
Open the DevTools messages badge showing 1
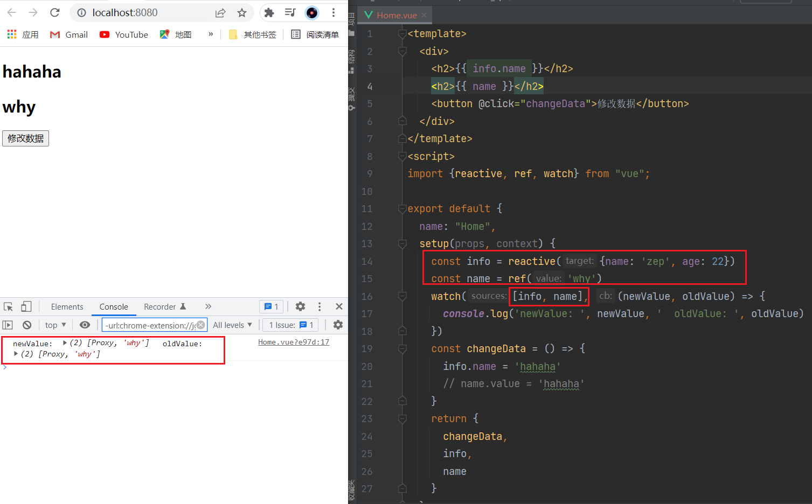coord(272,306)
